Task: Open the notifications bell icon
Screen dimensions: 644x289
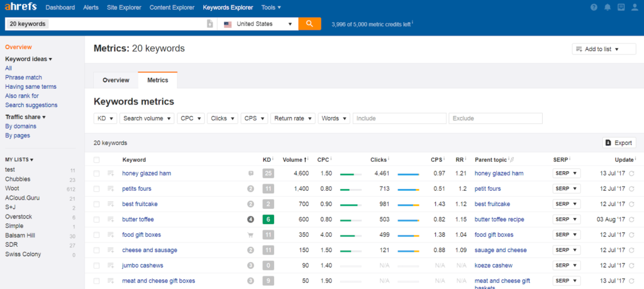Action: pyautogui.click(x=608, y=7)
